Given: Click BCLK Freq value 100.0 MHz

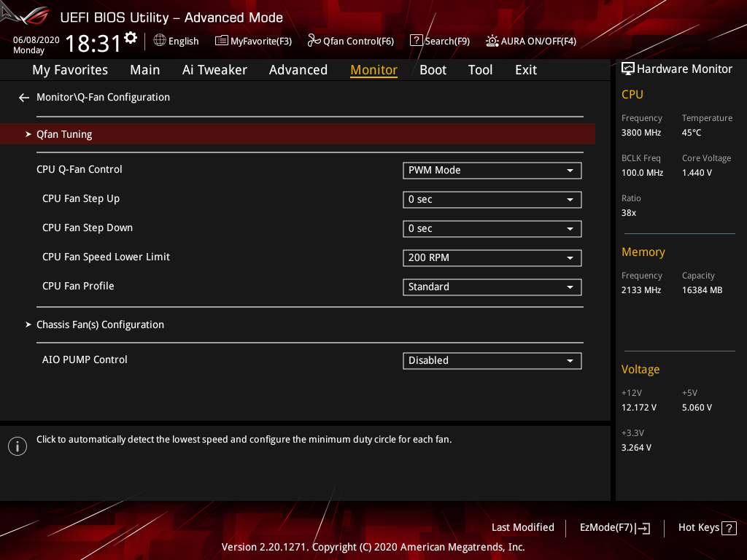Looking at the screenshot, I should tap(642, 173).
